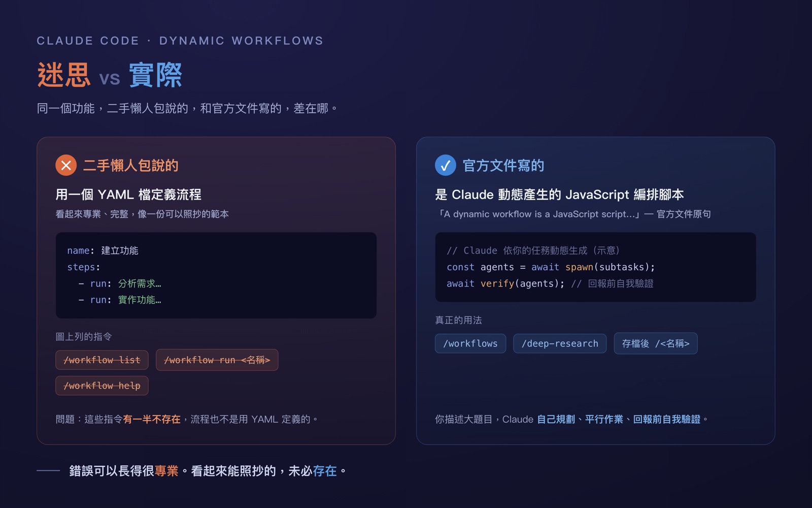Click the bold blue 回報前自我驗證 in the summary
Viewport: 812px width, 508px height.
tap(666, 419)
